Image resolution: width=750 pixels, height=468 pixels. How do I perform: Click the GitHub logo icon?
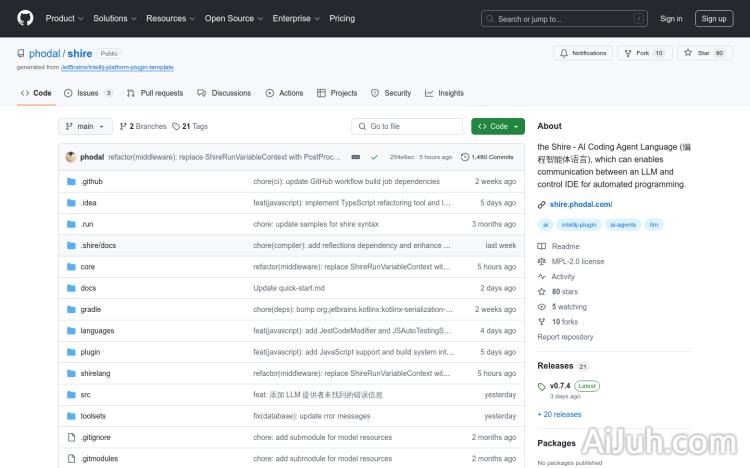(x=25, y=18)
